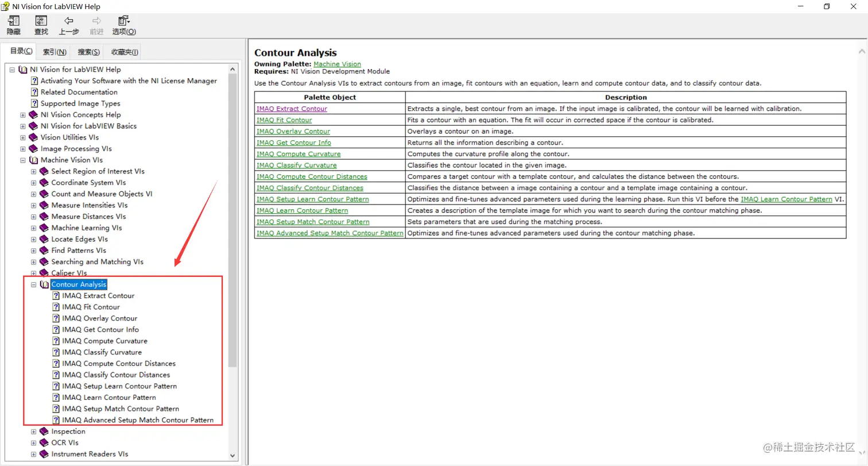Select IMAQ Overlay Contour in the tree
Screen dimensions: 868x466
(100, 318)
